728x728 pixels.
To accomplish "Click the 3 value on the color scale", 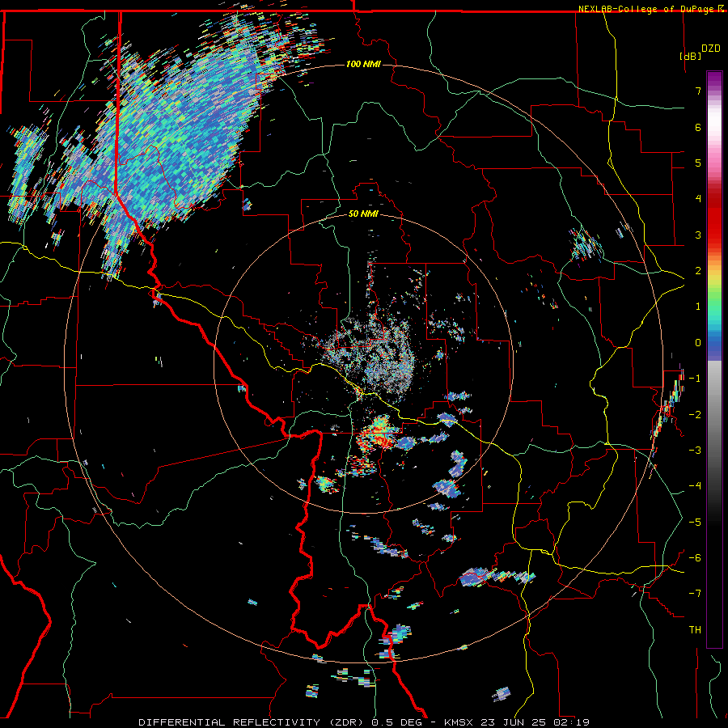I will [698, 235].
